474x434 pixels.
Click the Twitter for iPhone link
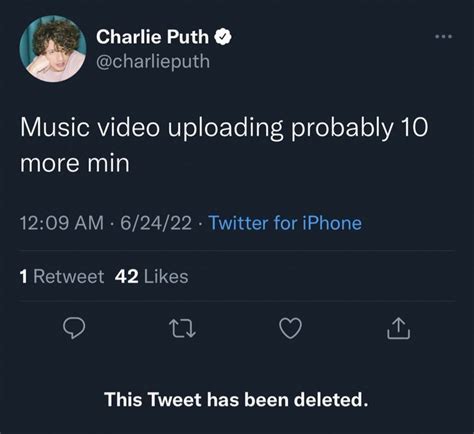point(285,223)
